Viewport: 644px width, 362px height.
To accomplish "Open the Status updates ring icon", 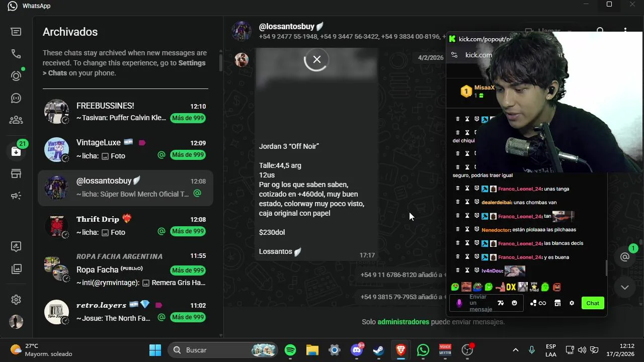I will 16,76.
